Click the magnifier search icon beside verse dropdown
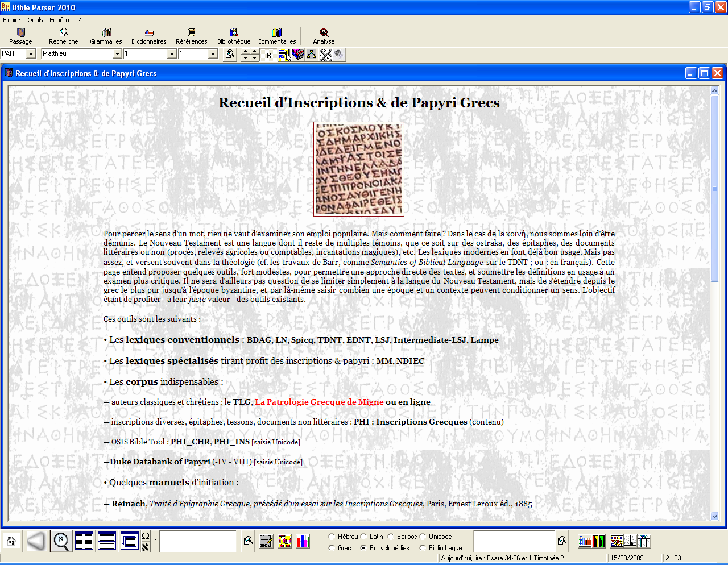This screenshot has height=565, width=728. pos(230,54)
